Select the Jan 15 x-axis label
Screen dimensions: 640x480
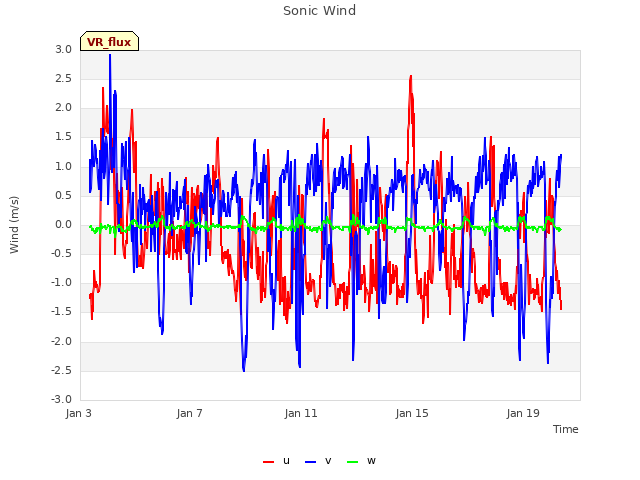click(412, 413)
